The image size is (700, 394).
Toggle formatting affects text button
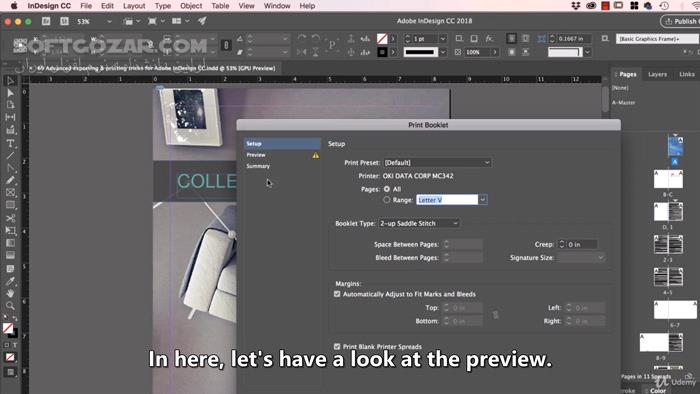[x=15, y=345]
